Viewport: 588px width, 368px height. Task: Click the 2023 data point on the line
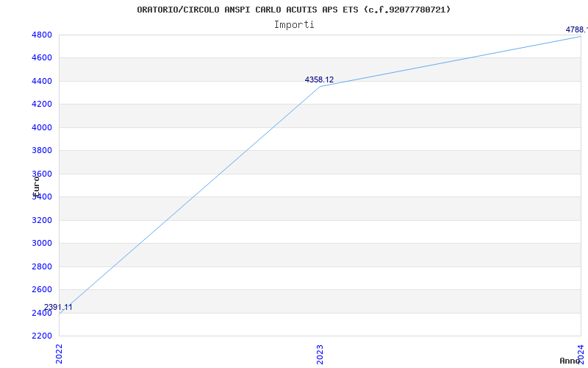pos(320,86)
